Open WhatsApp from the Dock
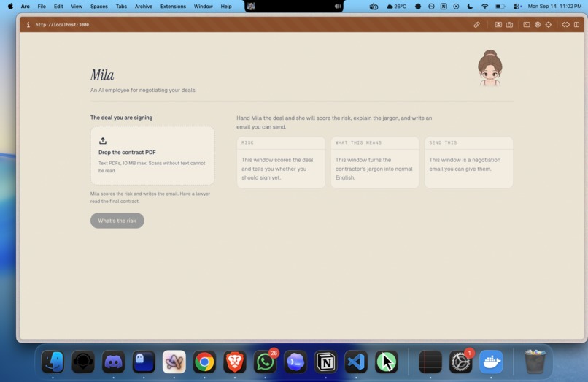The width and height of the screenshot is (588, 382). point(265,362)
